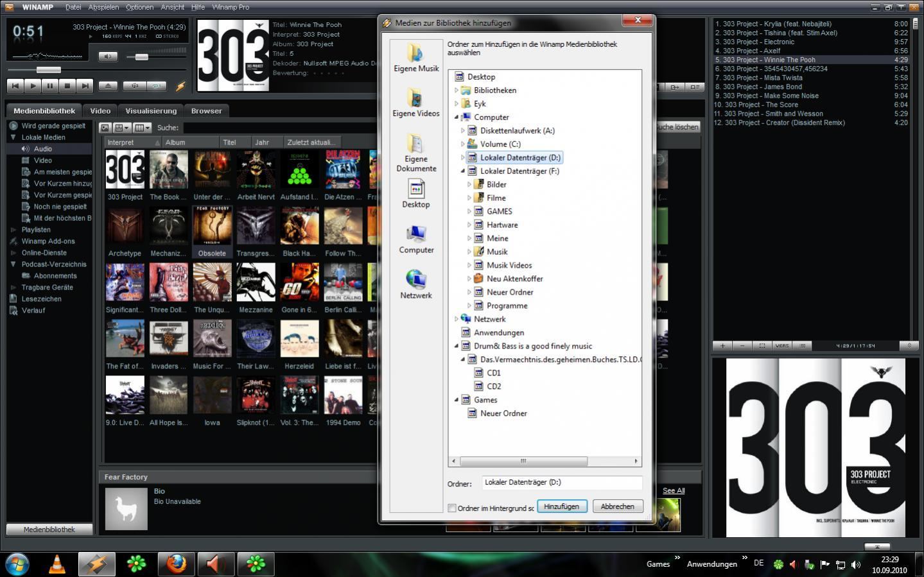Choose Eigene Videos in dialog places bar
Image resolution: width=924 pixels, height=577 pixels.
coord(416,103)
